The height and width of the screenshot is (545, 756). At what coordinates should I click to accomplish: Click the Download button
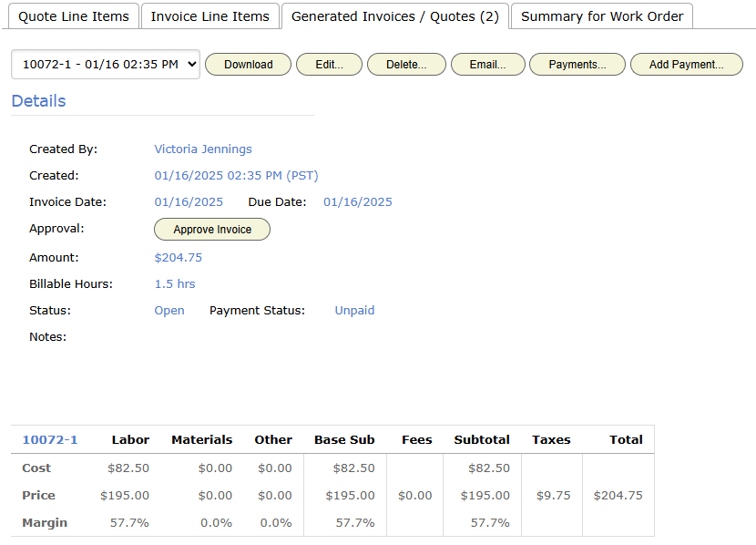click(x=249, y=65)
